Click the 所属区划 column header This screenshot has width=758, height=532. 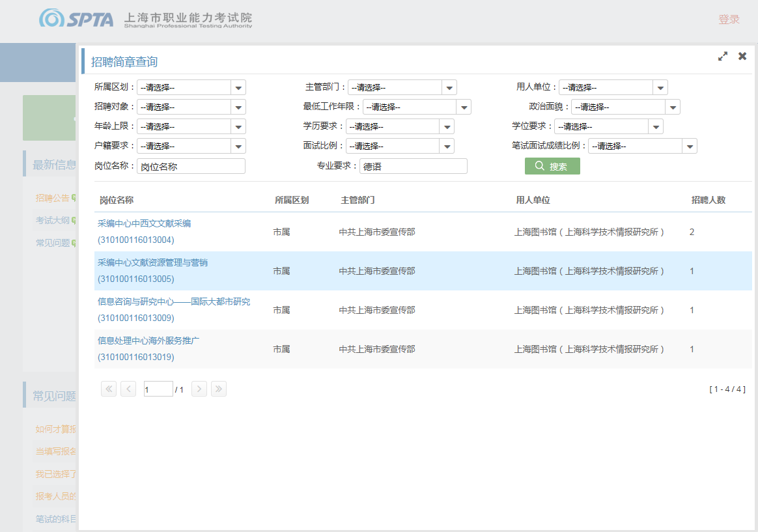coord(292,200)
